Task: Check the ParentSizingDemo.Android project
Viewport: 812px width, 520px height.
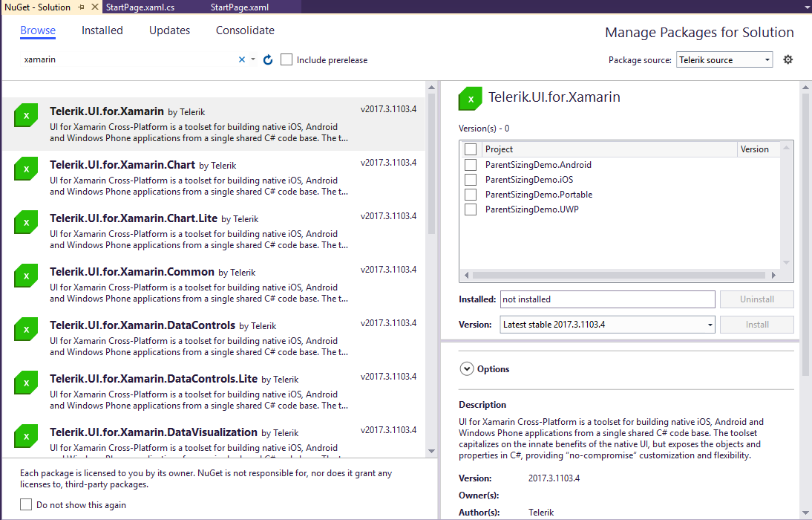Action: pos(471,165)
